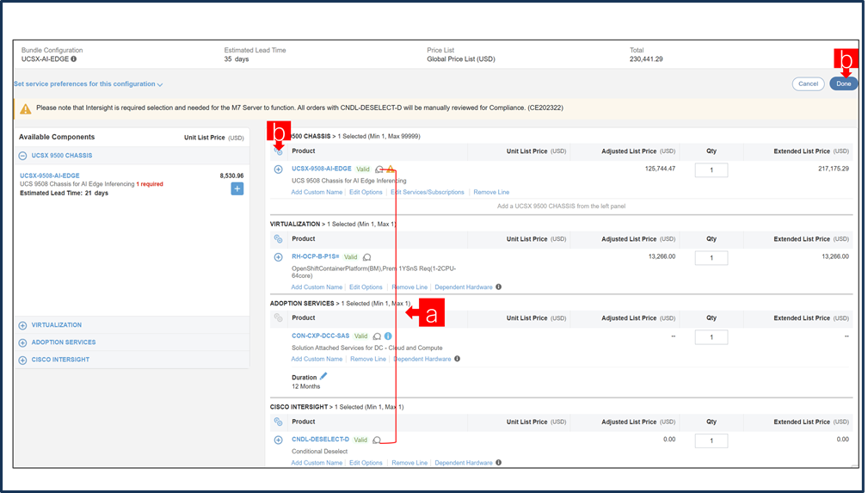Collapse the UCSX 9500 CHASSIS section
Viewport: 868px width, 493px height.
coord(22,156)
